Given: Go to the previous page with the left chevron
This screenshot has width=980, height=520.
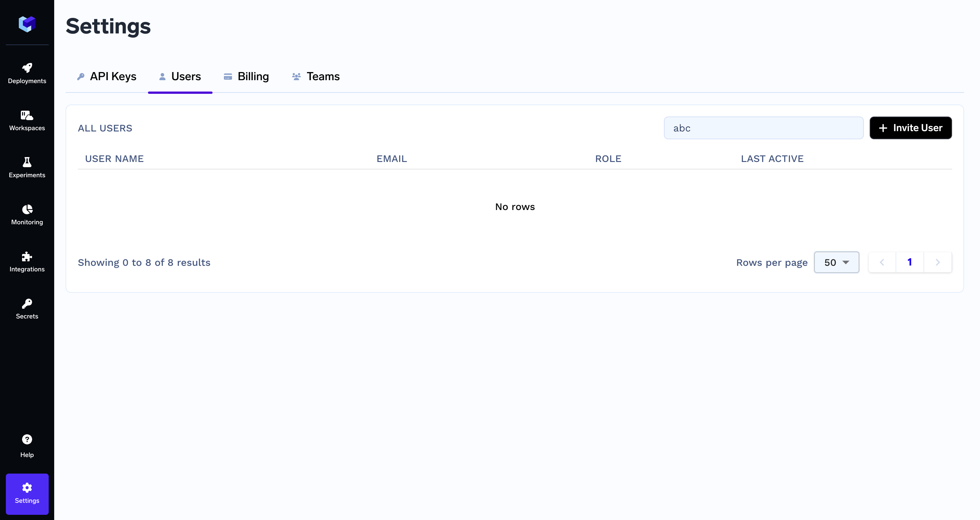Looking at the screenshot, I should pyautogui.click(x=882, y=262).
